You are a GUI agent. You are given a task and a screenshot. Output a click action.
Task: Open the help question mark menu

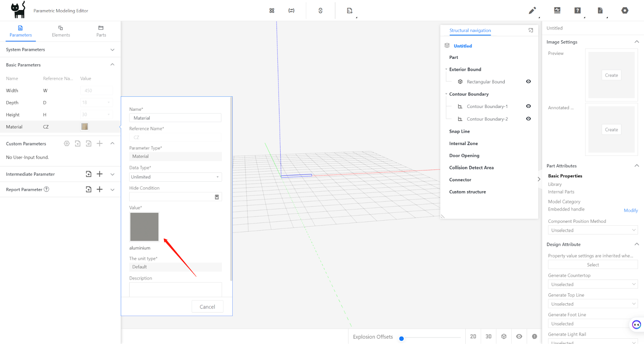point(578,10)
